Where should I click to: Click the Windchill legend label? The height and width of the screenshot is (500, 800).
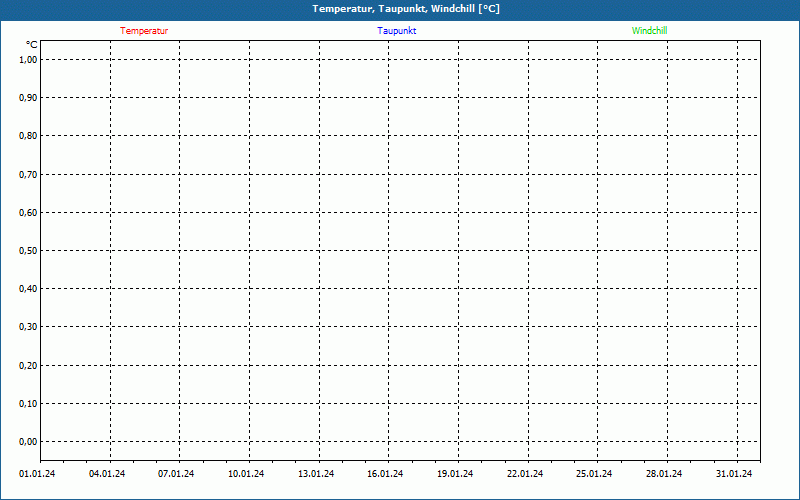click(x=649, y=31)
